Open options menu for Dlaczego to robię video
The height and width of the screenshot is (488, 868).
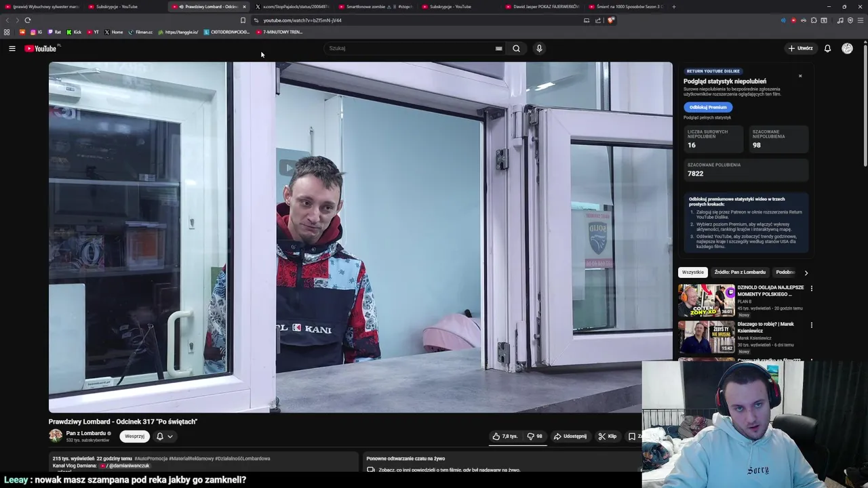[811, 325]
